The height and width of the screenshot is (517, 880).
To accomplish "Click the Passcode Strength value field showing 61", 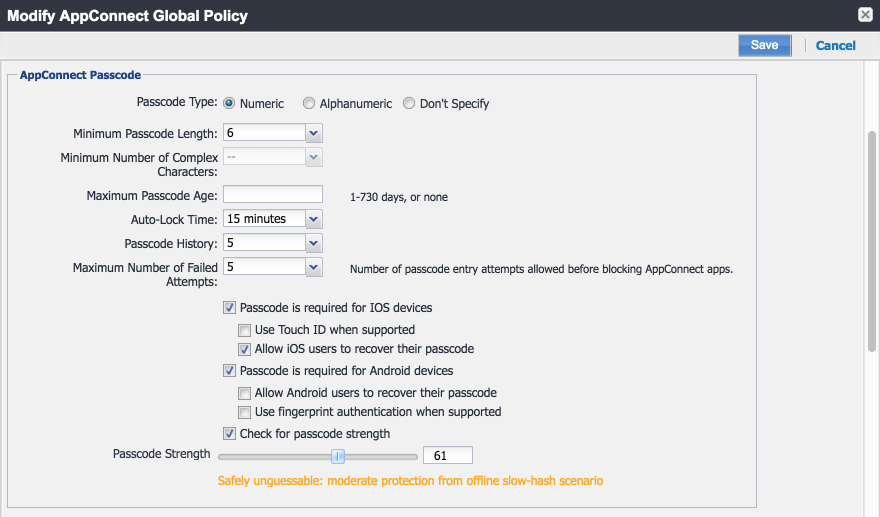I will pos(448,455).
